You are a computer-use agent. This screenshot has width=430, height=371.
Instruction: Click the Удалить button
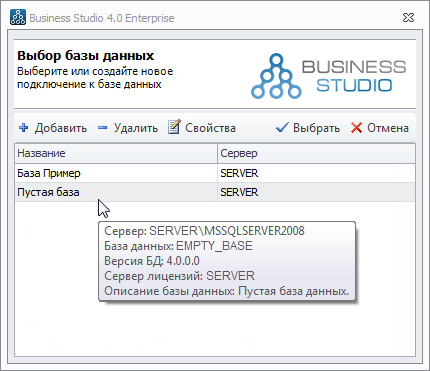tap(128, 128)
